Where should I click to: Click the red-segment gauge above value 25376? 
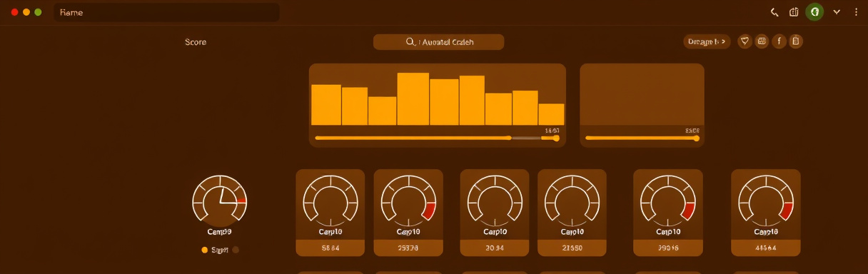tap(408, 200)
